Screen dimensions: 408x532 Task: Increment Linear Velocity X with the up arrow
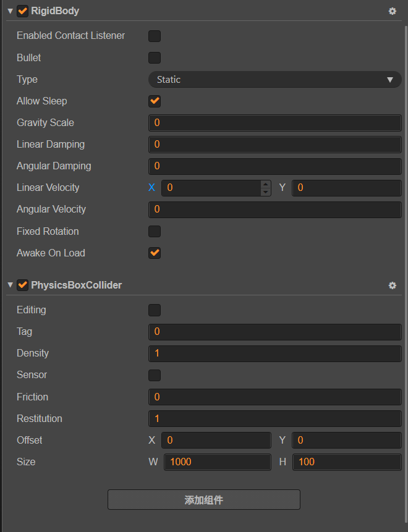tap(266, 184)
